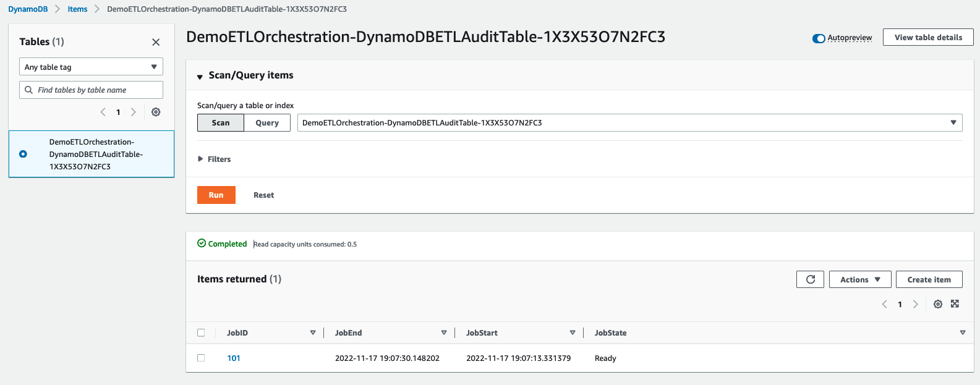Click the JobEnd value 2022-11-17 19:07:30.148202
Viewport: 980px width, 385px height.
click(387, 358)
